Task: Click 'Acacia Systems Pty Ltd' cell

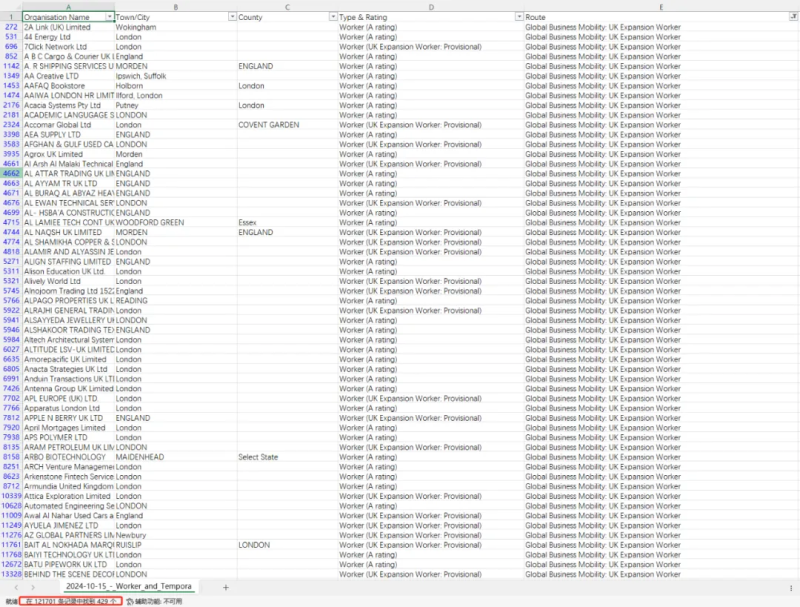Action: coord(68,105)
